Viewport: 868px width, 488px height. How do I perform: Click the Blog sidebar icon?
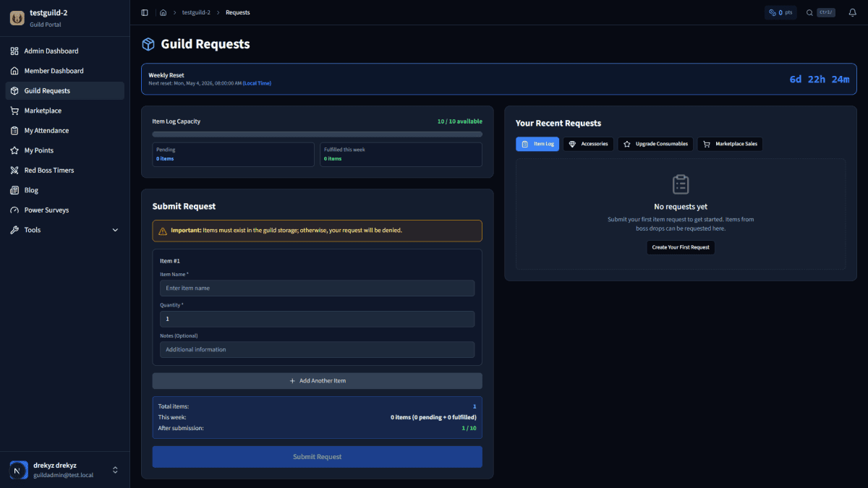point(14,189)
